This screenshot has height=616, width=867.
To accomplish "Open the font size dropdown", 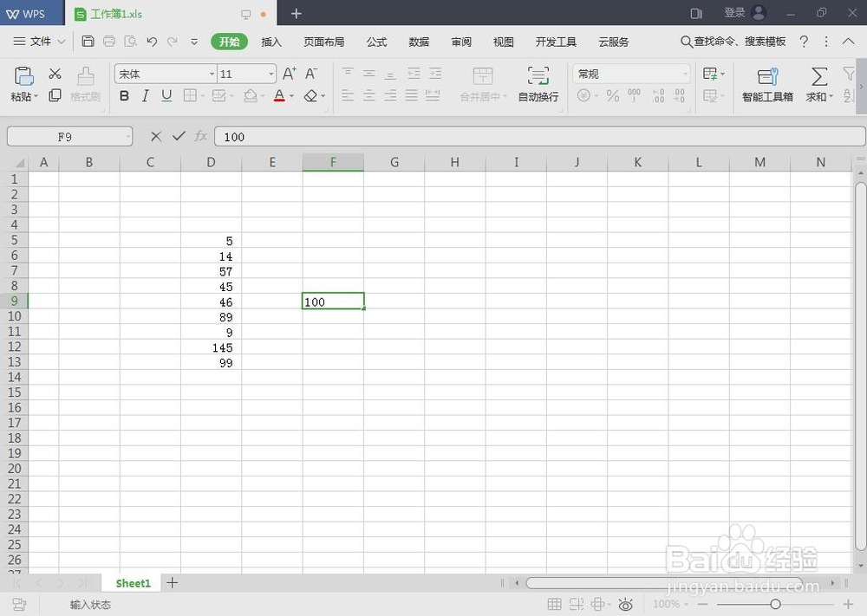I will click(270, 74).
